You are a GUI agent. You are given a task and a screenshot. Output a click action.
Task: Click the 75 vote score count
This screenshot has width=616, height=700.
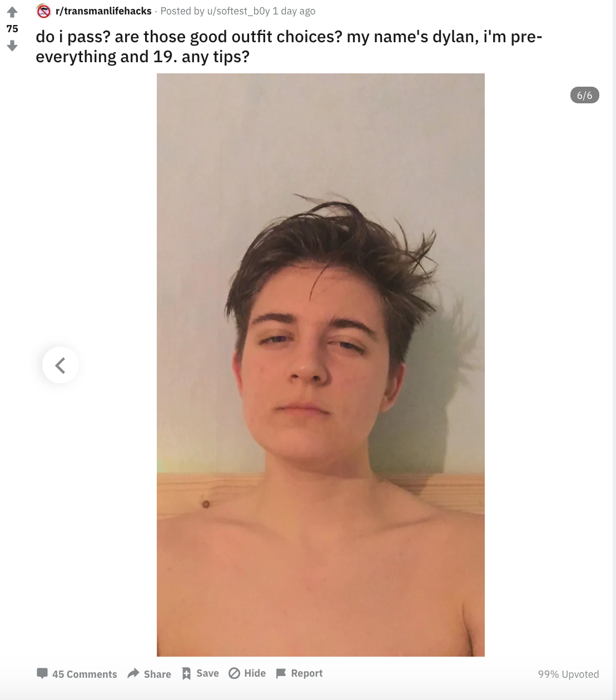(x=12, y=29)
